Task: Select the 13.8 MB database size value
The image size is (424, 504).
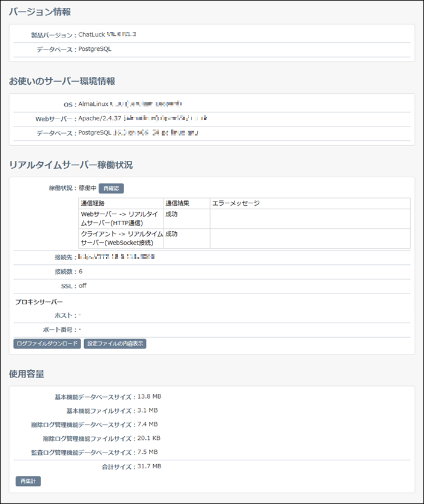Action: pos(149,396)
